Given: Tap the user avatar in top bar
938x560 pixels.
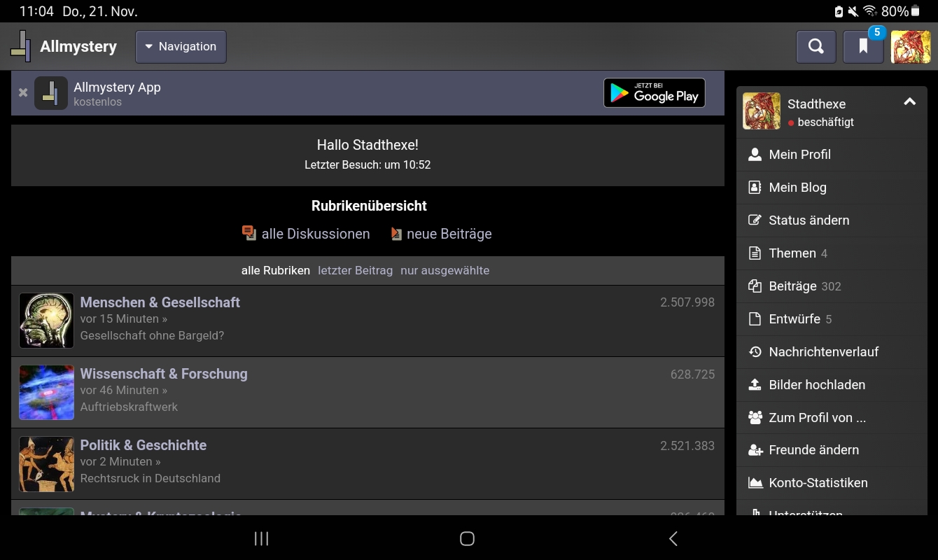Looking at the screenshot, I should click(x=910, y=47).
